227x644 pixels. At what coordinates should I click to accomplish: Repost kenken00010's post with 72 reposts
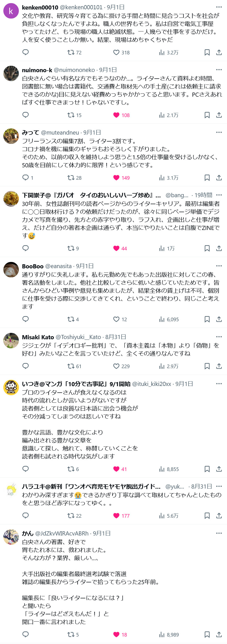click(x=71, y=53)
